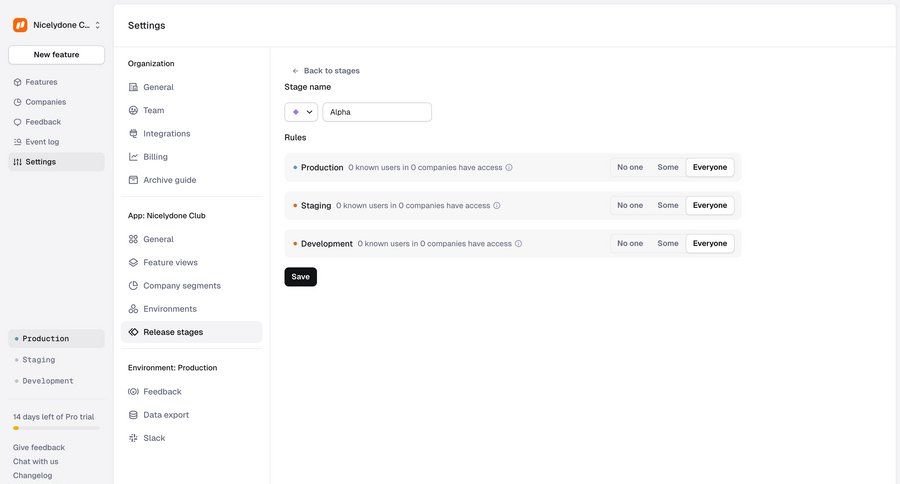
Task: Edit the stage name field containing Alpha
Action: coord(377,112)
